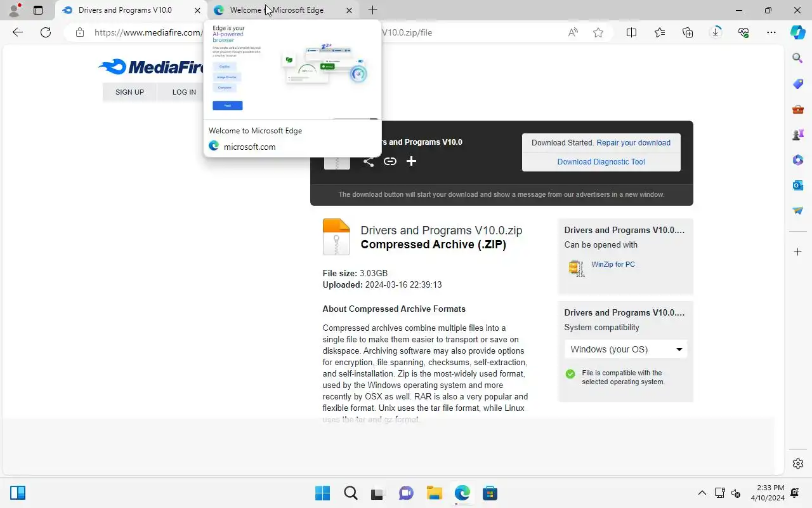
Task: Launch Copilot from the toolbar
Action: [798, 32]
